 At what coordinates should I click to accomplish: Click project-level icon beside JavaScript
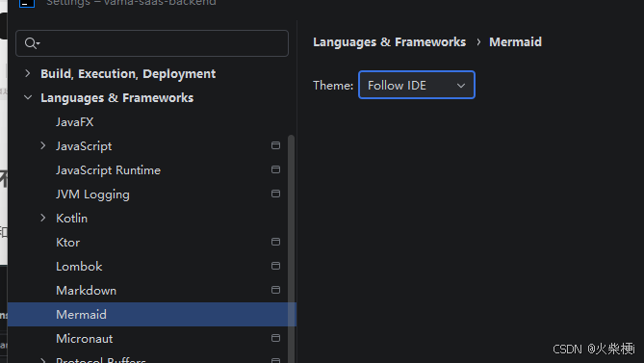(275, 145)
